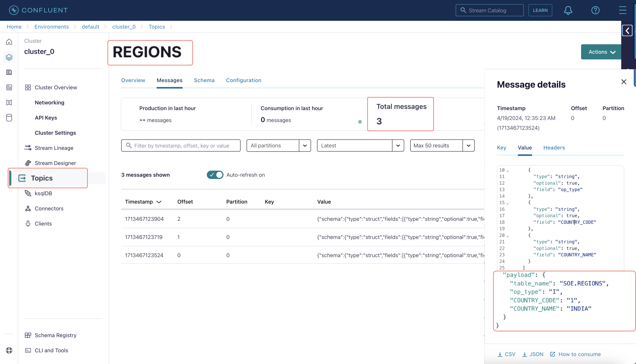Open ksqlDB from sidebar
Screen dimensions: 636x364
coord(43,193)
